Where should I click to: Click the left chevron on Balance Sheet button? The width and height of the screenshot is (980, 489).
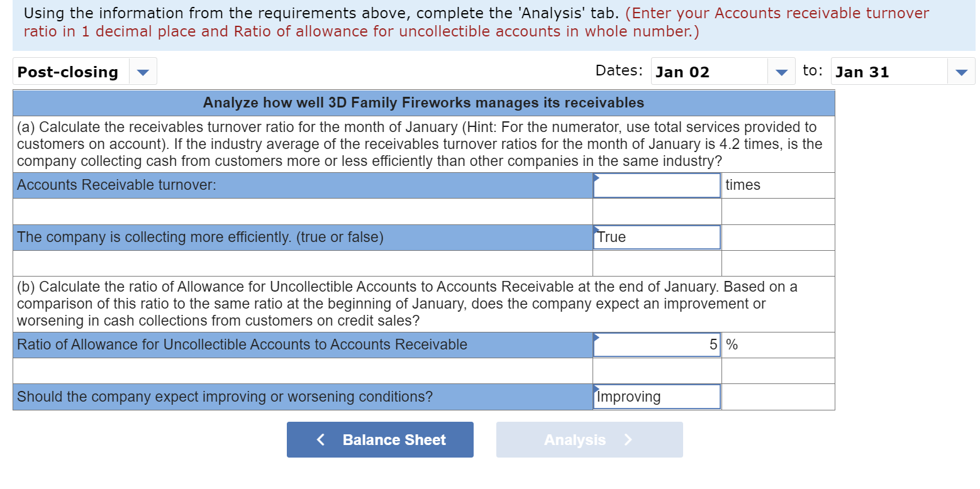click(321, 439)
